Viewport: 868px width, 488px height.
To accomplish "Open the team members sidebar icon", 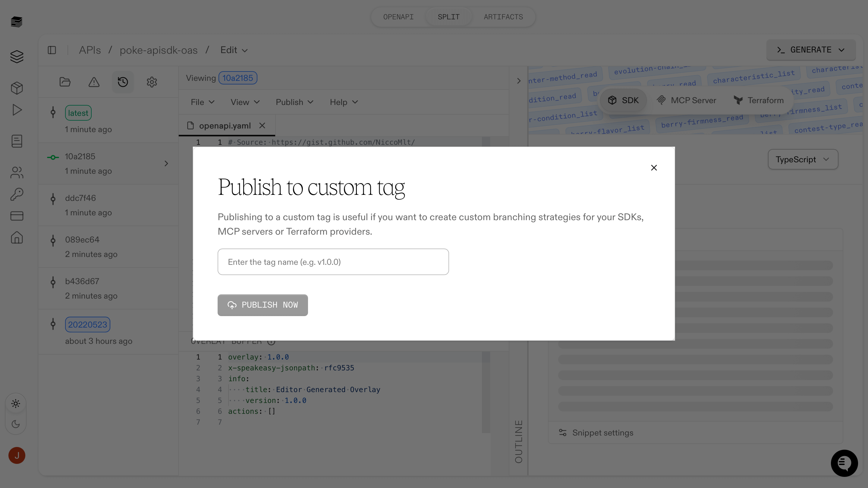I will (17, 173).
